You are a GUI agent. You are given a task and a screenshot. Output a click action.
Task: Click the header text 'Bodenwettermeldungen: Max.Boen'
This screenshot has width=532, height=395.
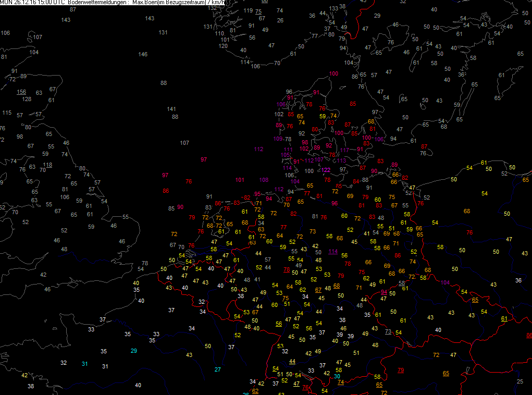tap(113, 3)
